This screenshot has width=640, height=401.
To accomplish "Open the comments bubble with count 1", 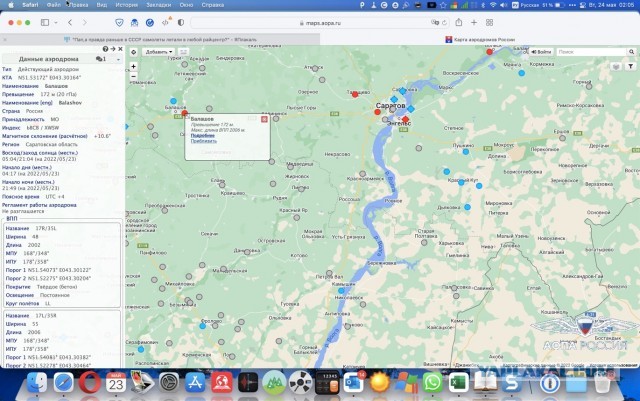I will 101,59.
